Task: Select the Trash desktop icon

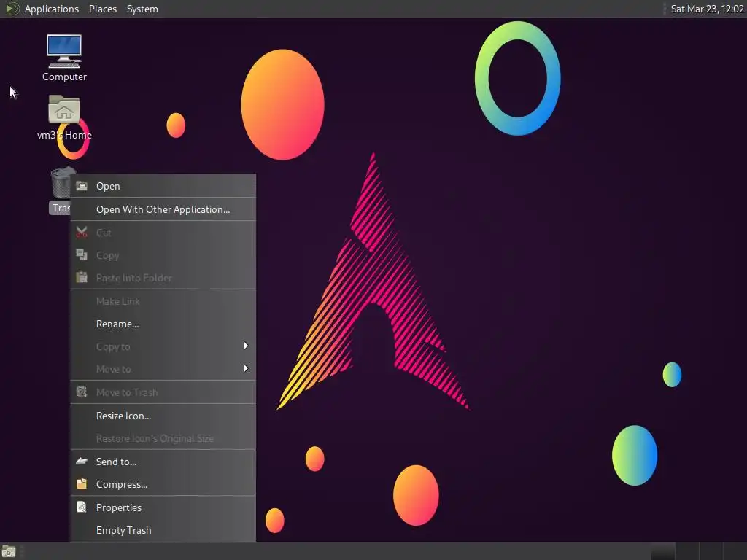Action: pos(61,183)
